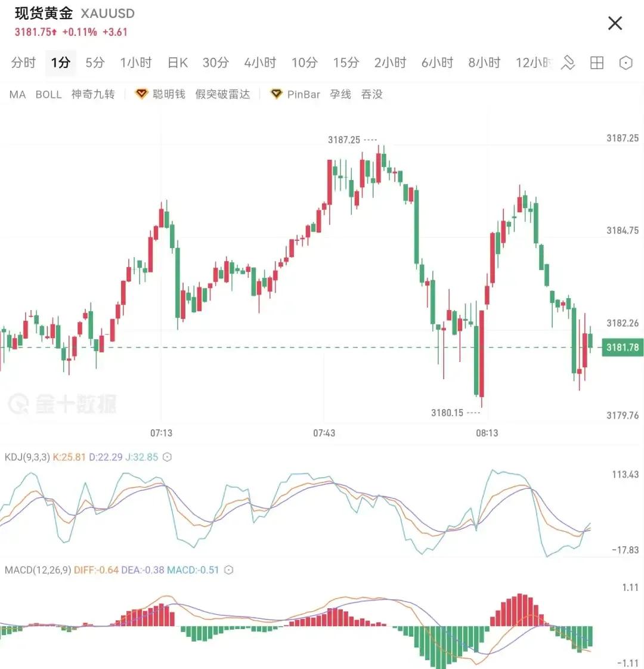Select the 5分 timeframe tab
Image resolution: width=644 pixels, height=669 pixels.
click(x=94, y=63)
